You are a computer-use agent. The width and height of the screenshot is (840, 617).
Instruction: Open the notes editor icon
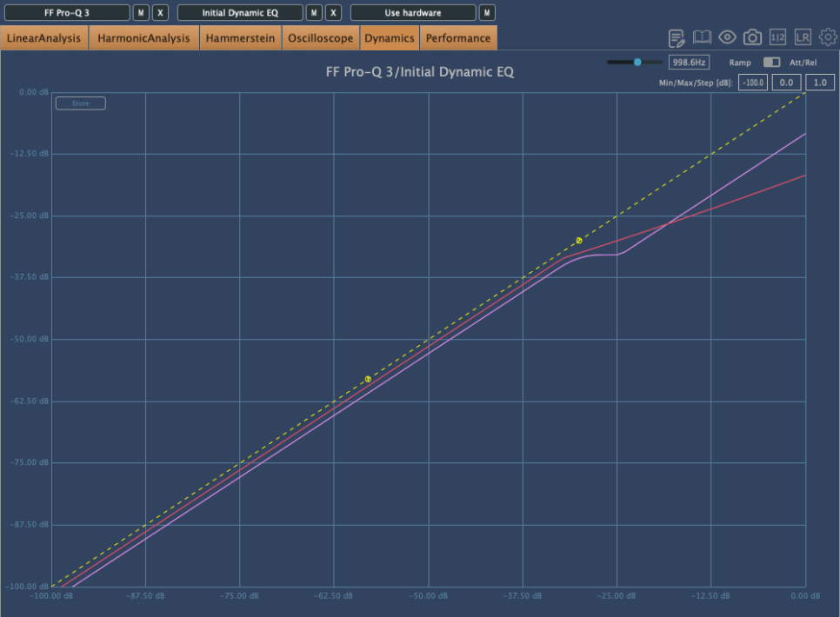pyautogui.click(x=677, y=38)
